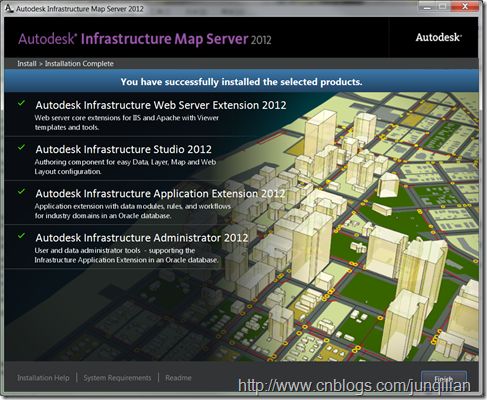Click 'Autodesk Infrastructure Map Server 2012' banner title
Viewport: 487px width, 400px height.
145,39
